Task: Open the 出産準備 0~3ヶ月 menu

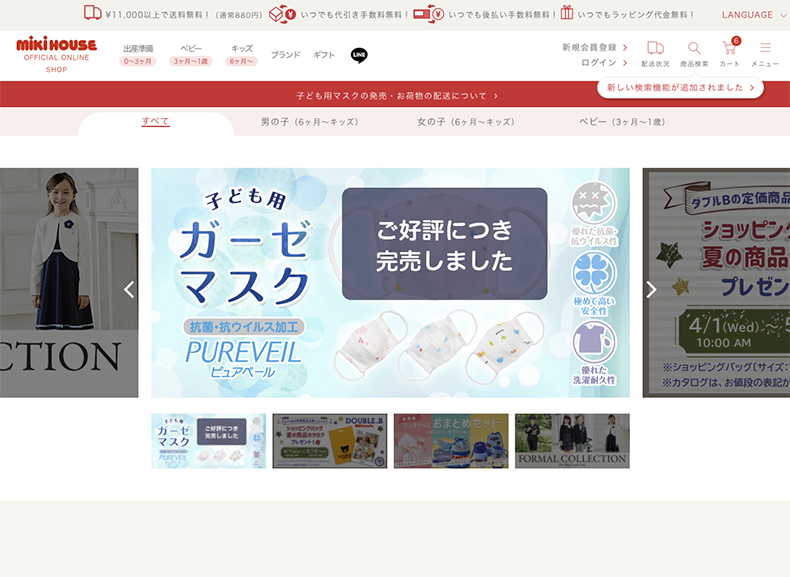Action: 138,55
